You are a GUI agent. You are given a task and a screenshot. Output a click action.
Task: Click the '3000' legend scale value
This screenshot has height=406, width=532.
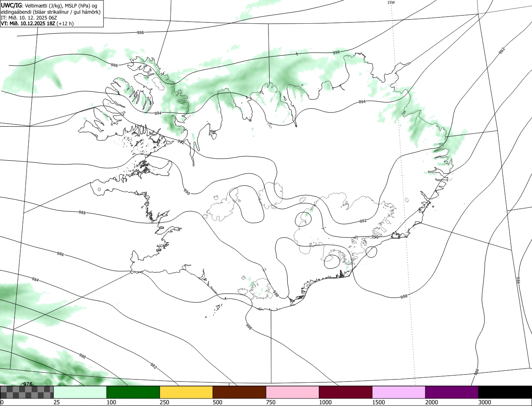[485, 402]
